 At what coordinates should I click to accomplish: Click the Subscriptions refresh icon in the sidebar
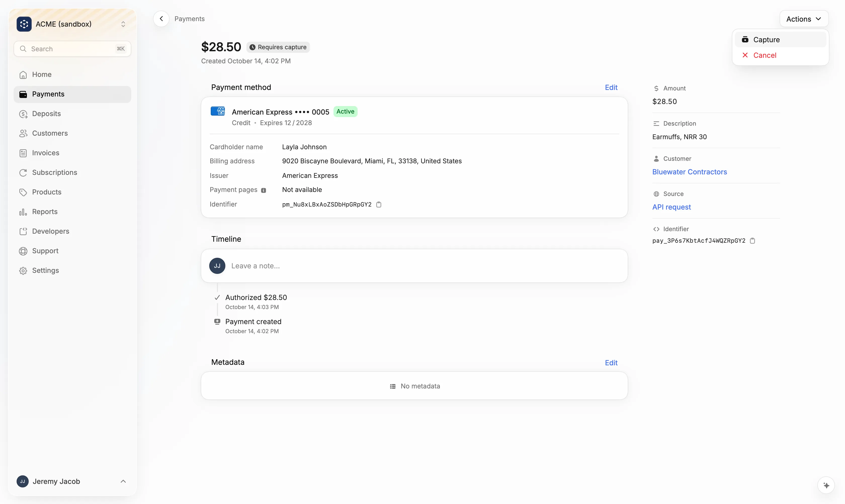(x=23, y=173)
